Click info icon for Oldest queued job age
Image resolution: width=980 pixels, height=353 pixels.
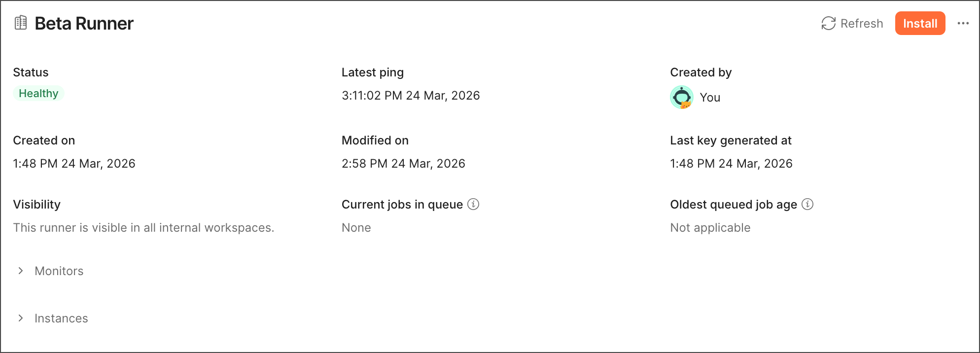807,204
